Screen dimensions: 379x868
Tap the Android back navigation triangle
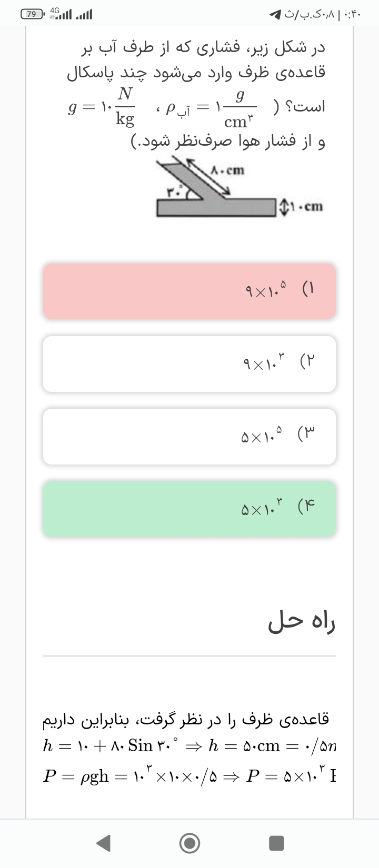pyautogui.click(x=104, y=843)
